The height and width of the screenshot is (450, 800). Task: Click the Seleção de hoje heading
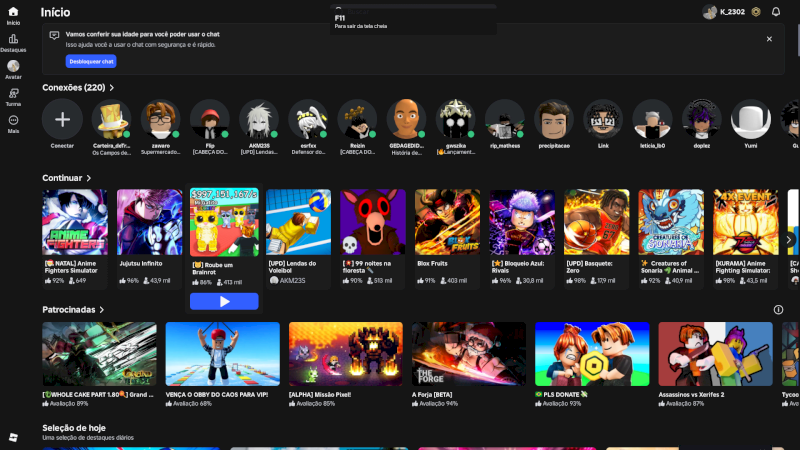pos(74,428)
